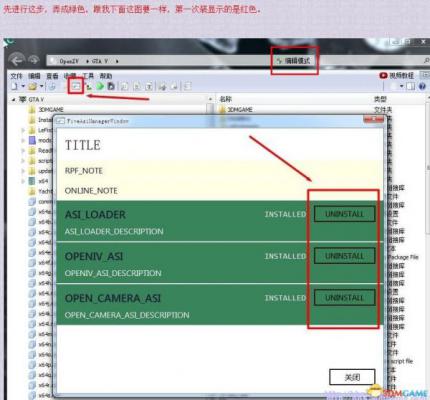Open dropdown arrow beside new file icon
This screenshot has height=400, width=430.
[23, 86]
